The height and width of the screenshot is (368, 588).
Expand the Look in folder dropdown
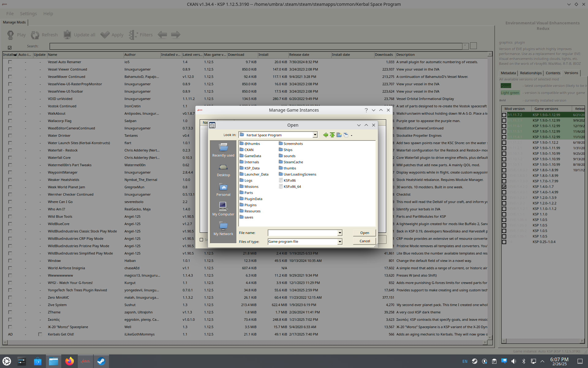pos(315,135)
